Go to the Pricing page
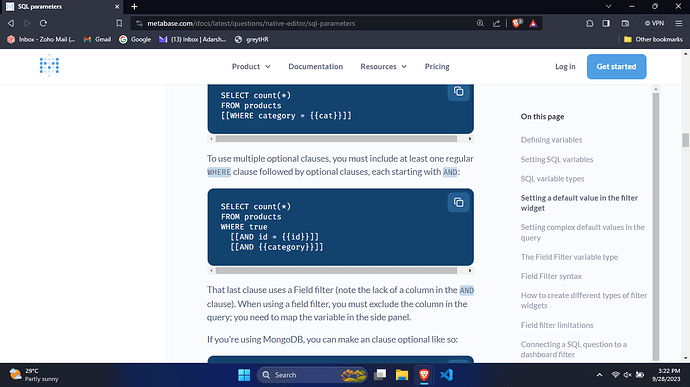690x387 pixels. (437, 66)
